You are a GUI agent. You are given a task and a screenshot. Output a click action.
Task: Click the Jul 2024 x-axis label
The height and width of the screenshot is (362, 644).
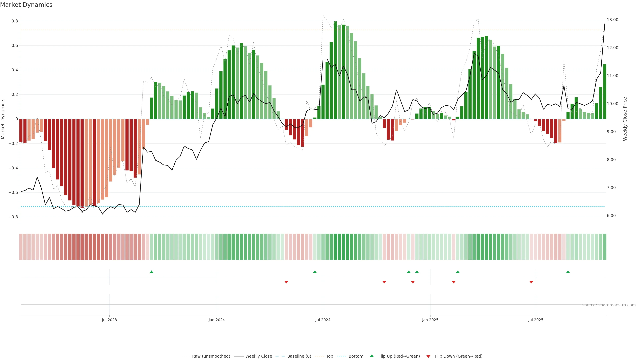tap(323, 320)
